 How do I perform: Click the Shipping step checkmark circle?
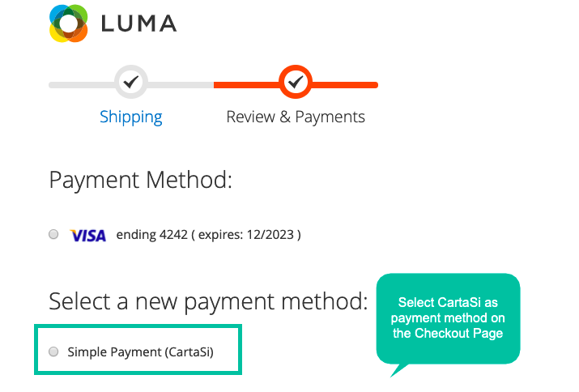pyautogui.click(x=131, y=82)
